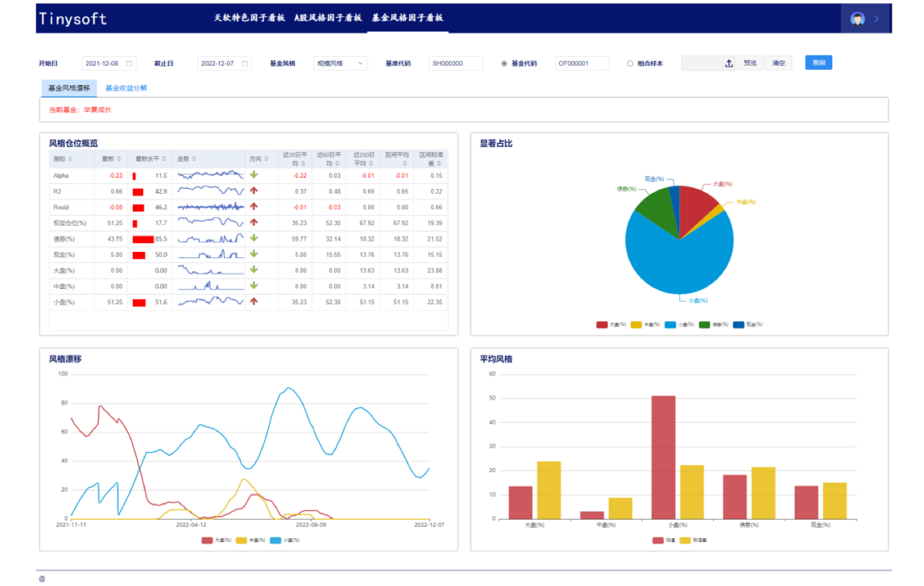Open the A股风格因子看板 menu item
This screenshot has width=924, height=586.
pos(327,18)
